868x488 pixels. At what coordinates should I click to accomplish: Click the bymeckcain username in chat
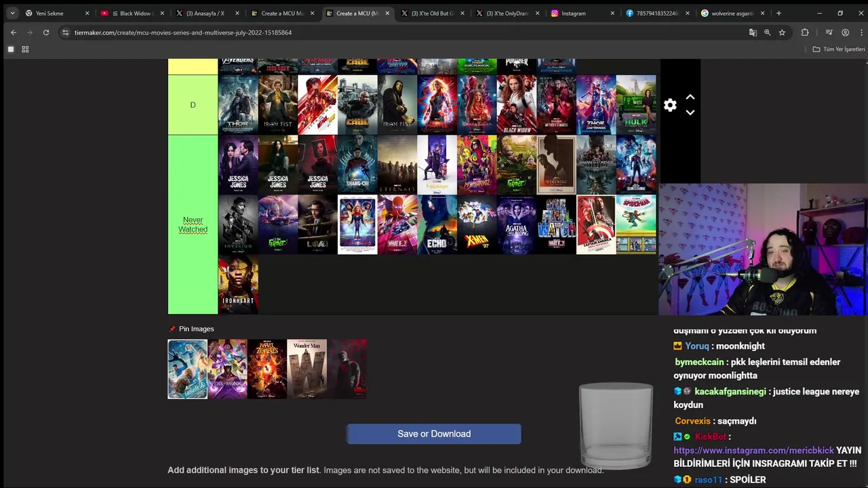tap(701, 362)
